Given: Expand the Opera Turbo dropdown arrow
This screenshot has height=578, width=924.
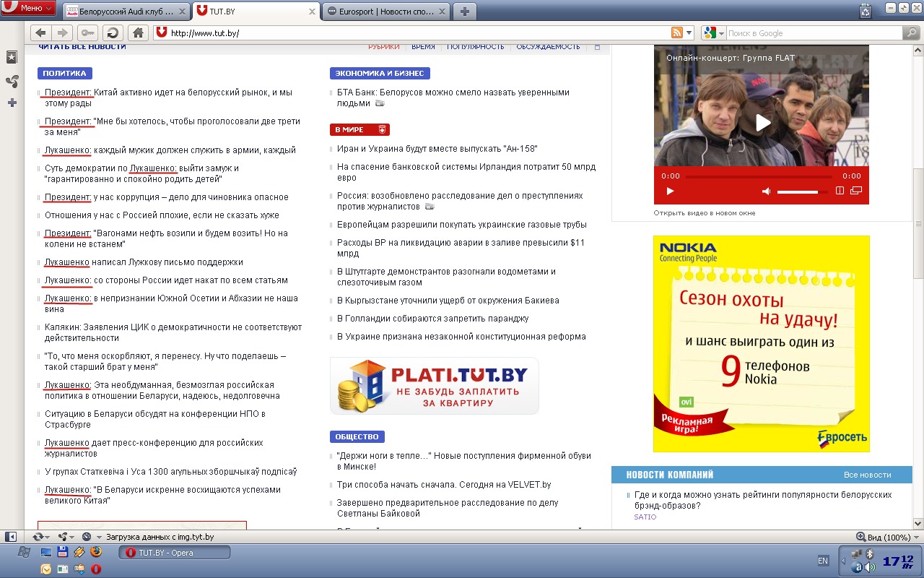Looking at the screenshot, I should click(100, 537).
